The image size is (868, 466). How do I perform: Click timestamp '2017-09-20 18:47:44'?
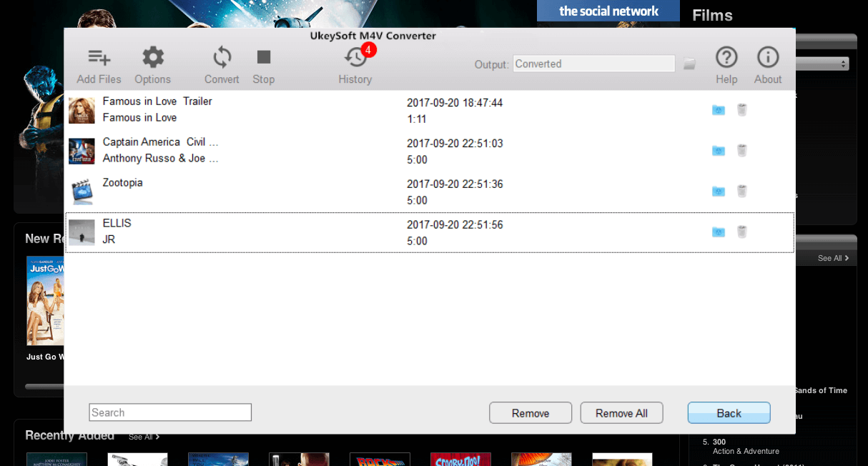coord(455,103)
